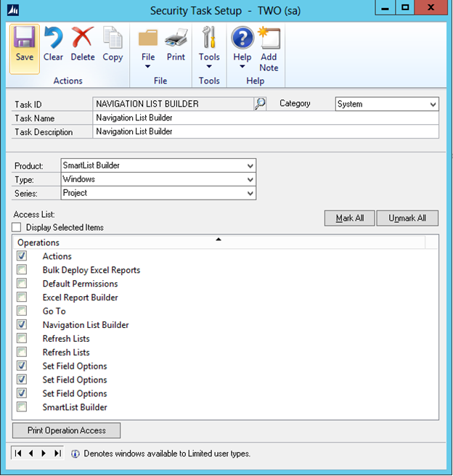Click into the Task ID field
Image resolution: width=453 pixels, height=476 pixels.
(x=173, y=104)
